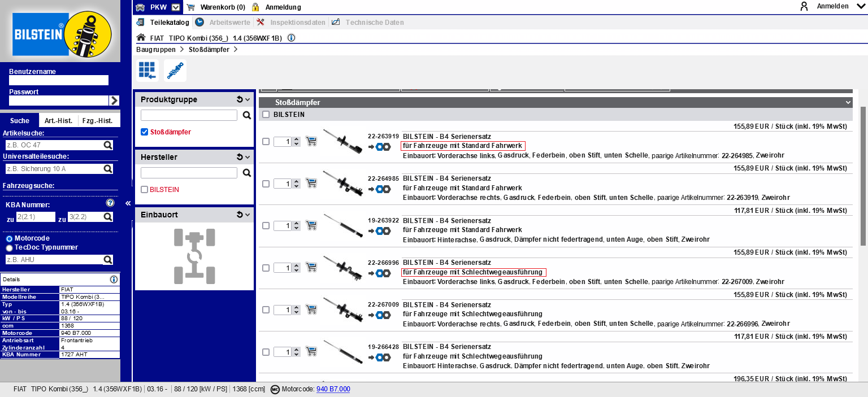
Task: Reset the Hersteller filter
Action: [240, 157]
